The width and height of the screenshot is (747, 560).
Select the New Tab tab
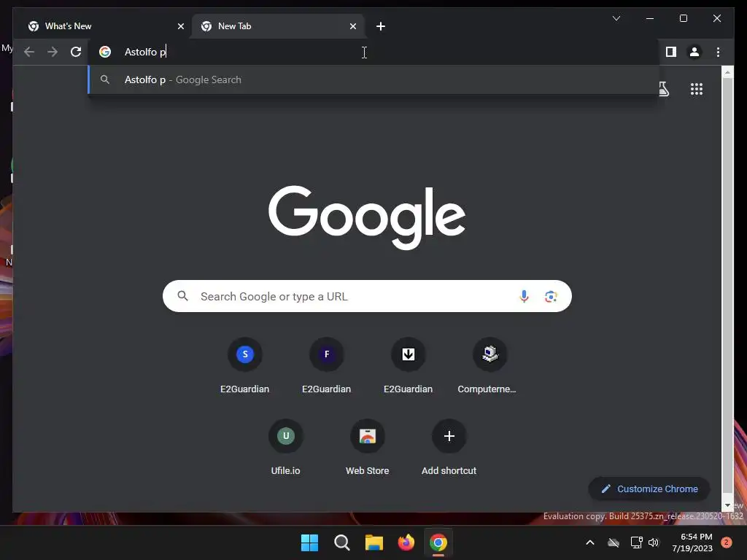click(x=278, y=26)
